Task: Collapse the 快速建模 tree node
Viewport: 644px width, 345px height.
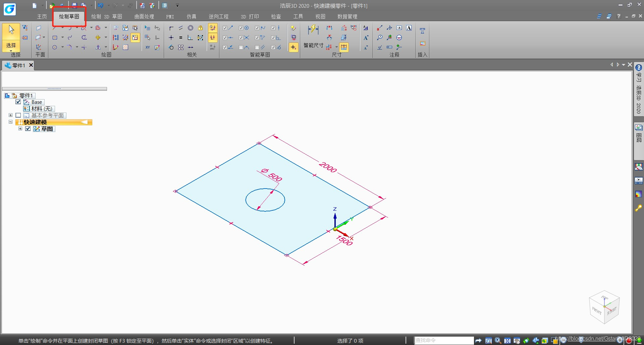Action: click(x=10, y=122)
